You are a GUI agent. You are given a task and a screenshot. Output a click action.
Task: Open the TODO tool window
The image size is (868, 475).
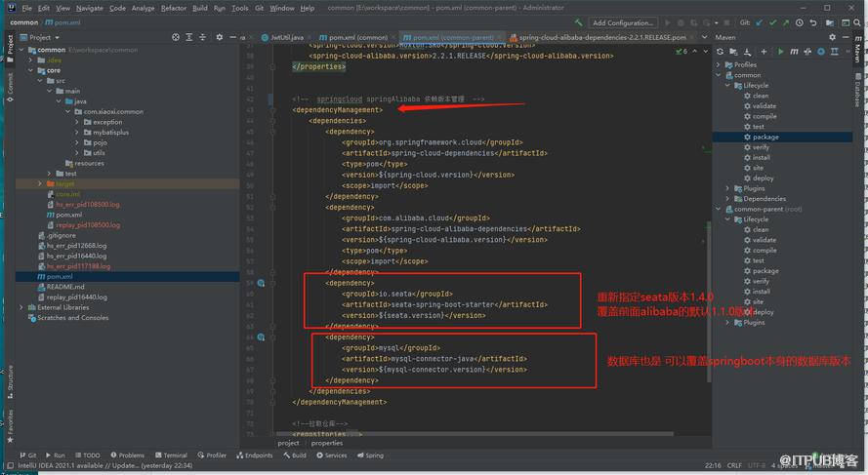88,455
